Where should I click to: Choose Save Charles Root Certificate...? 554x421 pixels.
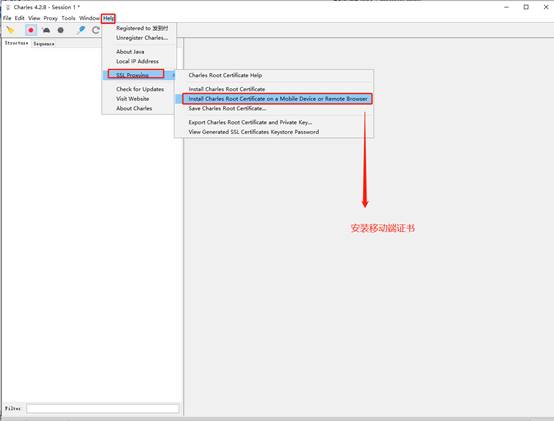(x=274, y=108)
